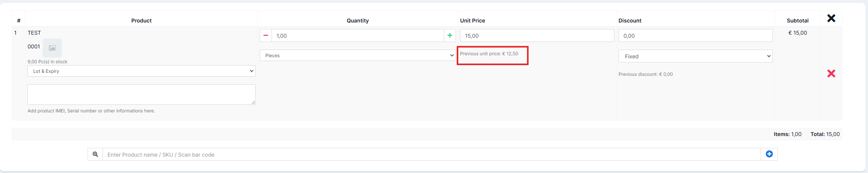Click the Previous unit price note
This screenshot has height=173, width=868.
[489, 54]
